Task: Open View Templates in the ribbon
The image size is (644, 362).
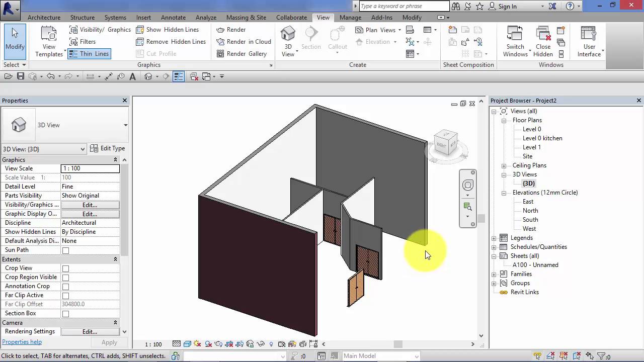Action: click(x=49, y=41)
